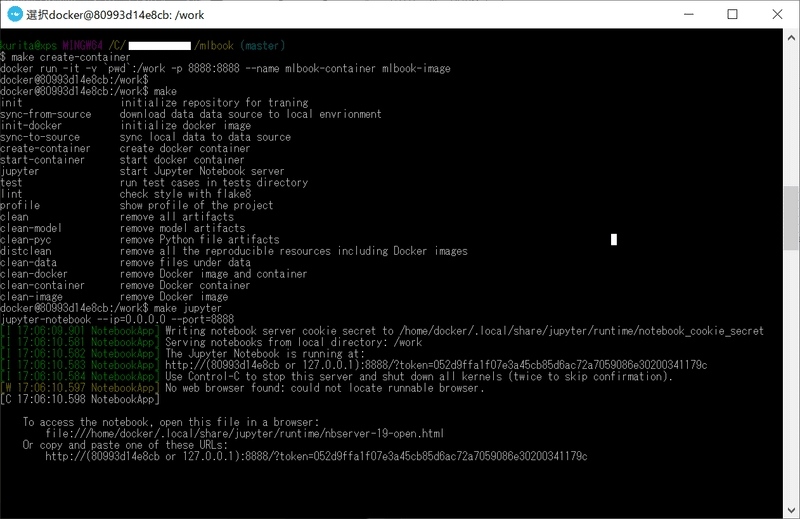Click the 'clean-image' make target
800x519 pixels.
31,296
